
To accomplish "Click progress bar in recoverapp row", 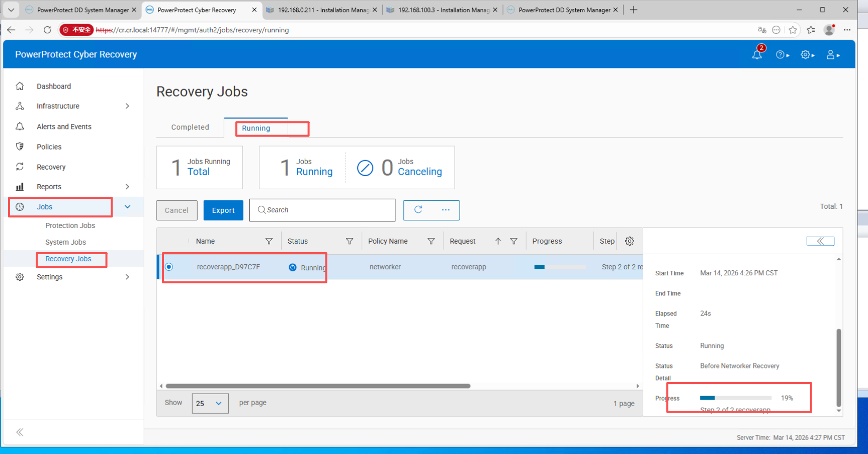I will (x=560, y=267).
